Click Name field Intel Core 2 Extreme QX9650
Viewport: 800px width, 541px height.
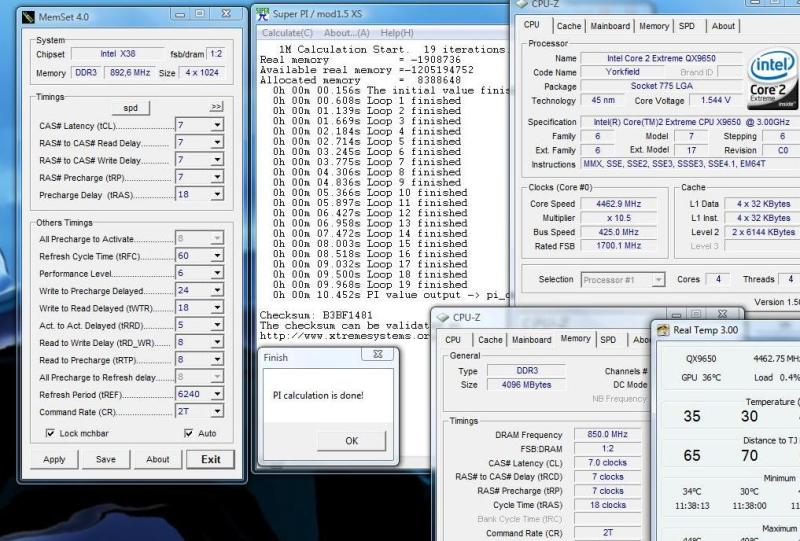click(x=661, y=58)
